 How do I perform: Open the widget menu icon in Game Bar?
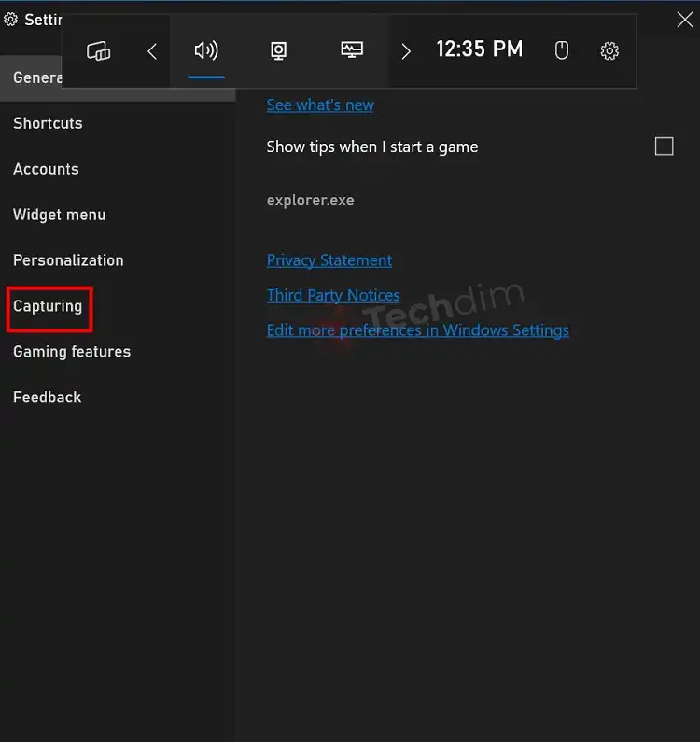(98, 51)
